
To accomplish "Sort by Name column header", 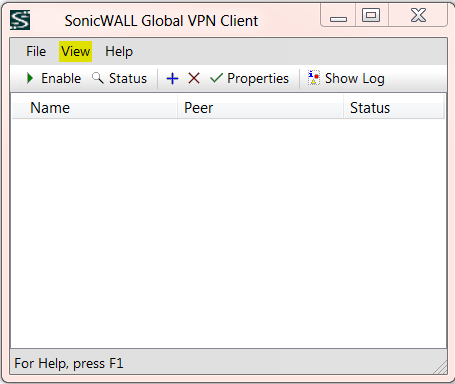I will point(94,108).
